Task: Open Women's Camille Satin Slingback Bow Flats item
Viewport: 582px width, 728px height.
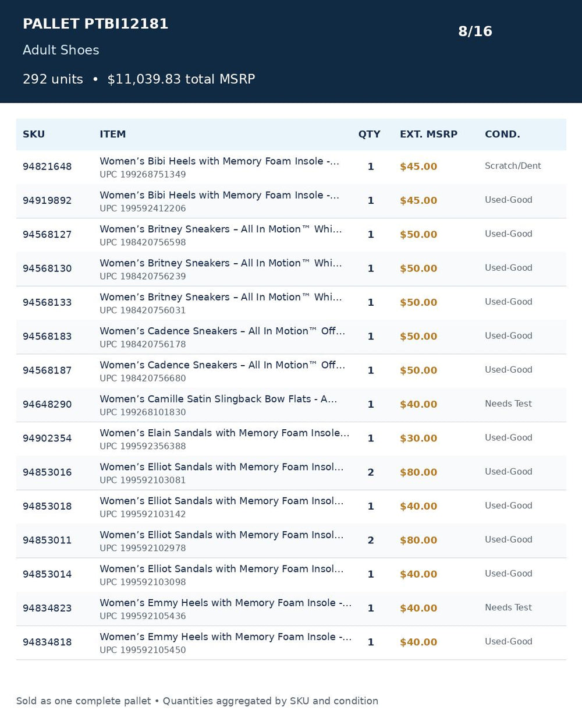Action: click(x=218, y=399)
